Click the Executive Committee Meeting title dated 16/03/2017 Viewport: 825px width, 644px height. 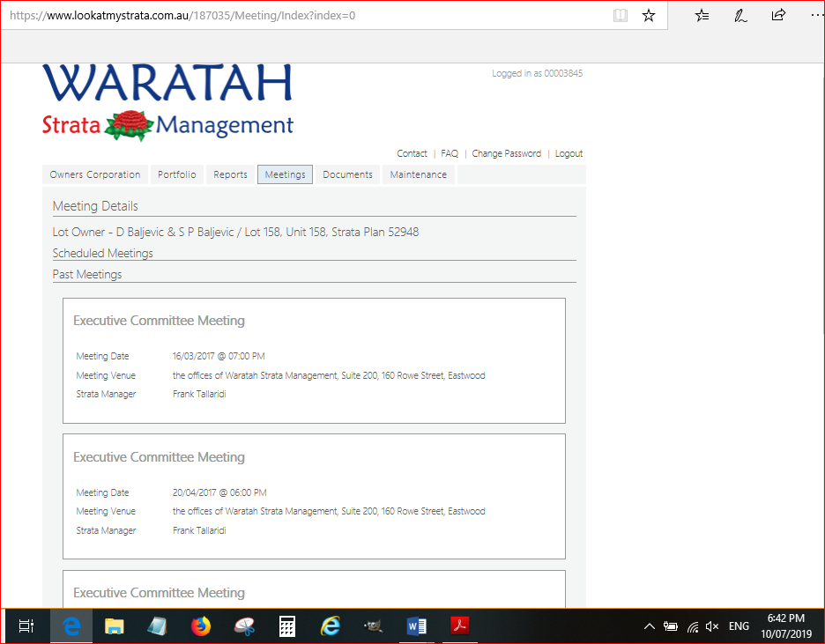point(159,321)
